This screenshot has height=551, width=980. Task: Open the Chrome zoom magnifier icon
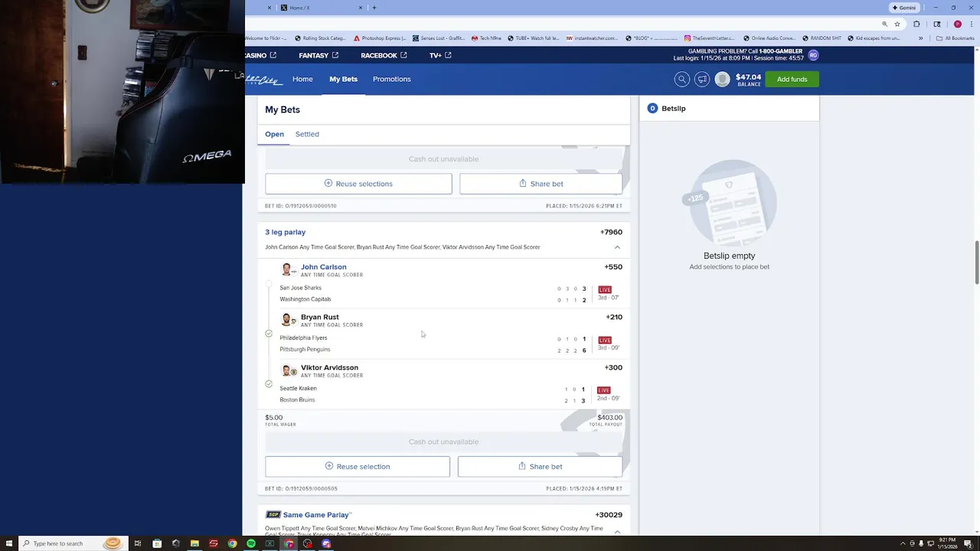[x=885, y=24]
